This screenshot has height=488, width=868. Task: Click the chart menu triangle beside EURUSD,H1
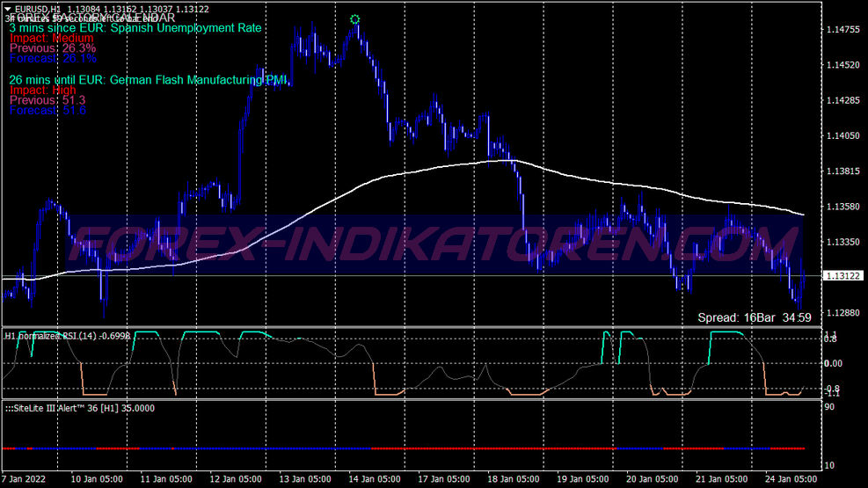click(8, 9)
